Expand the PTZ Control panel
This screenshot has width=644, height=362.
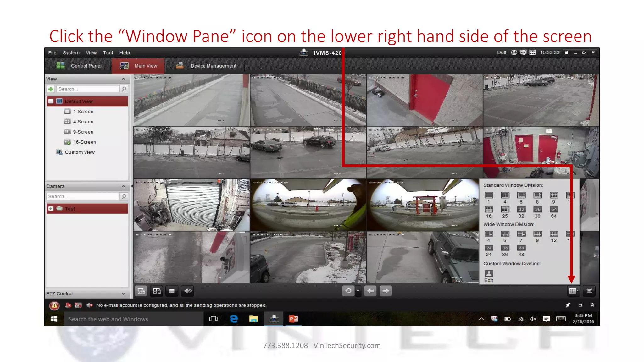124,294
